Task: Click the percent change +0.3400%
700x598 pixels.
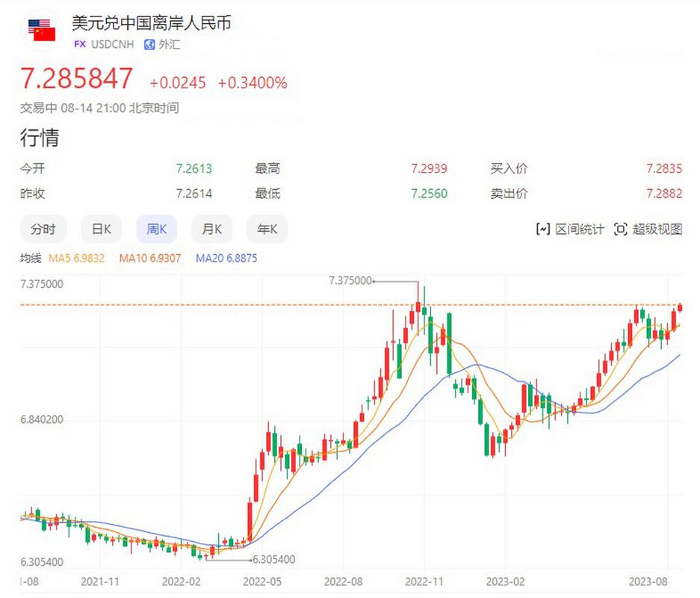Action: coord(253,83)
